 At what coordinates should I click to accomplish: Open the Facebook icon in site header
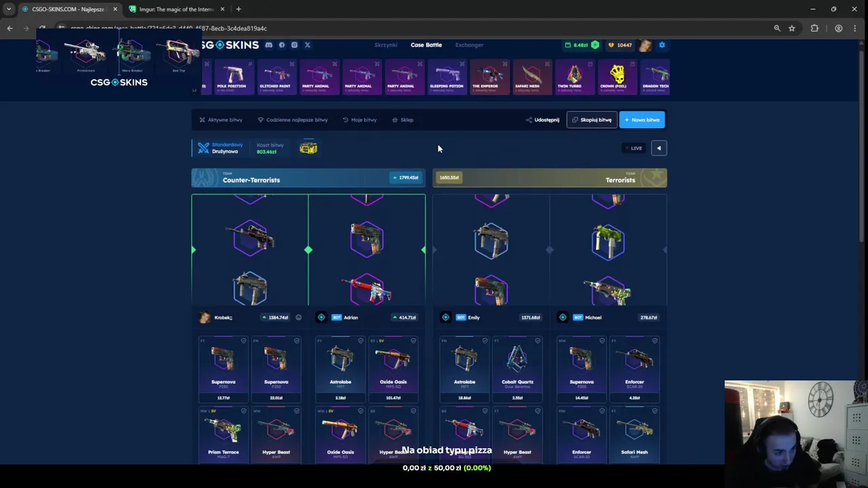[x=282, y=45]
